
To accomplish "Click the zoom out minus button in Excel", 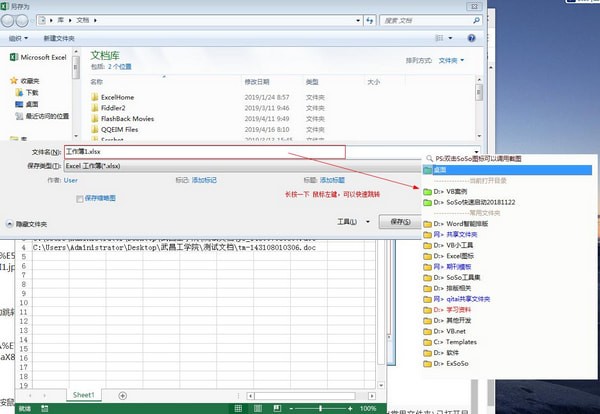I will click(291, 409).
